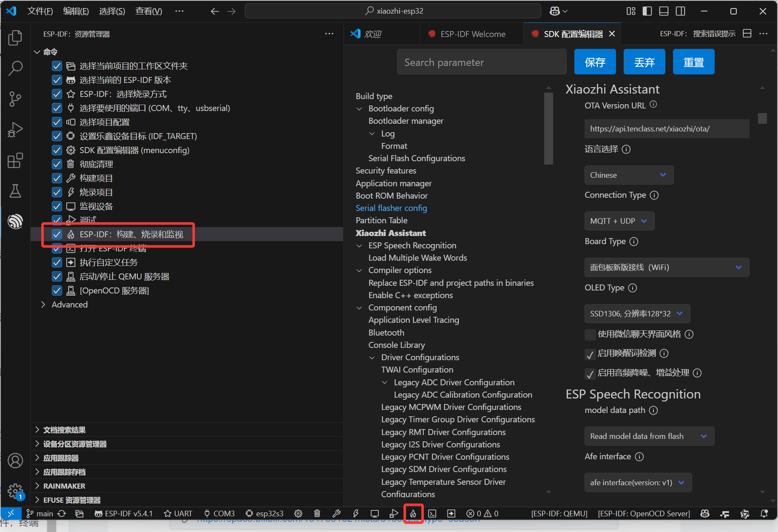Open the Connection Type MQTT + UDP dropdown
This screenshot has width=778, height=532.
click(619, 221)
